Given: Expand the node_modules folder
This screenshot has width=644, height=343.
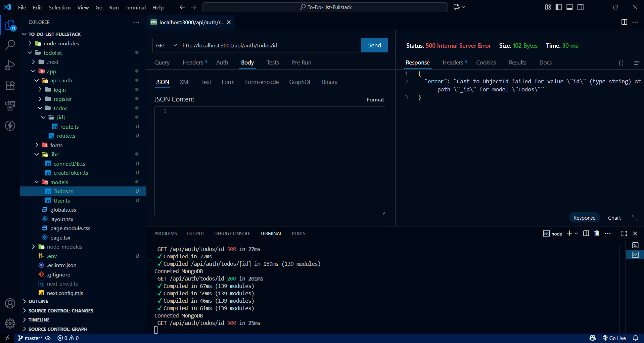Looking at the screenshot, I should [61, 44].
